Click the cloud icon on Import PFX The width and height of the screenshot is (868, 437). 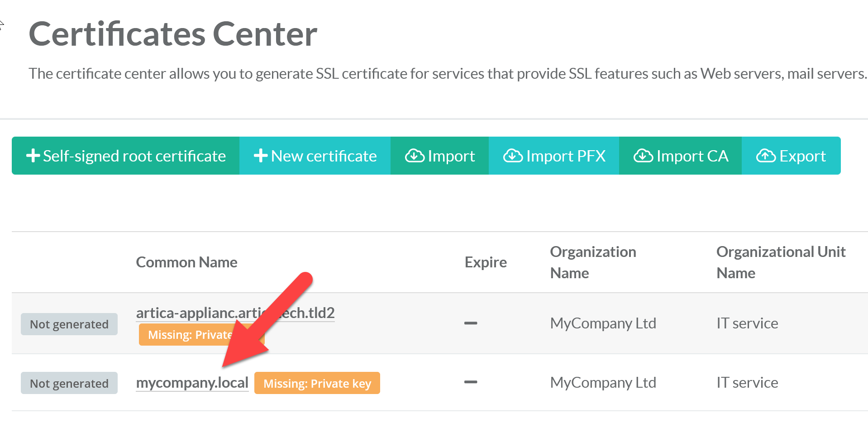(513, 156)
